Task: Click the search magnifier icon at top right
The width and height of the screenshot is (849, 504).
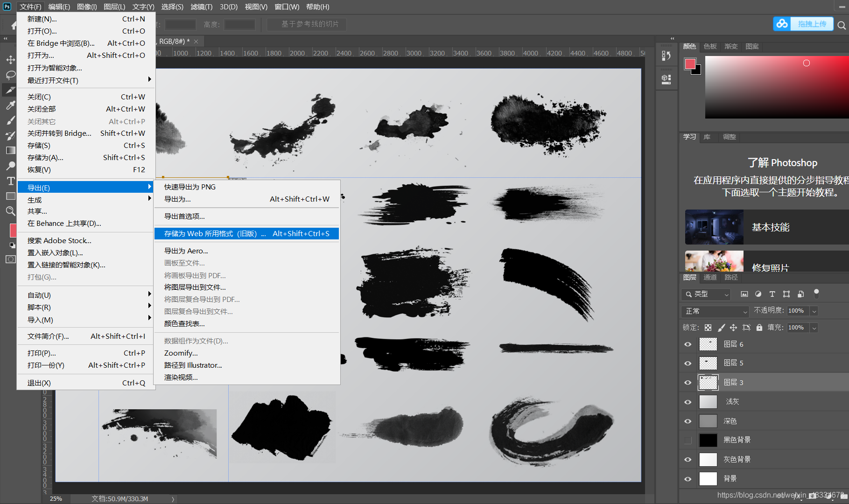Action: point(842,25)
